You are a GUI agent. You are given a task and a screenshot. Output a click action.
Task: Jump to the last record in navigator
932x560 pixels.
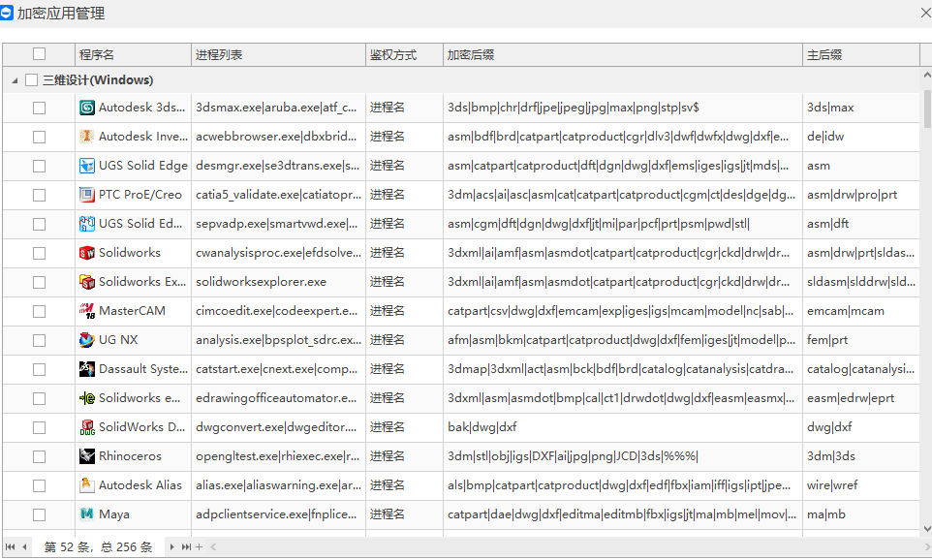coord(186,547)
